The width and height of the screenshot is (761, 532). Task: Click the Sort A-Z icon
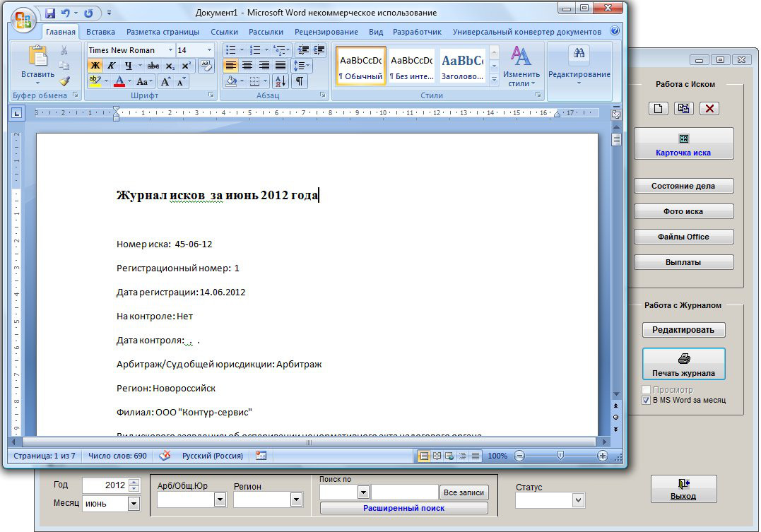281,81
